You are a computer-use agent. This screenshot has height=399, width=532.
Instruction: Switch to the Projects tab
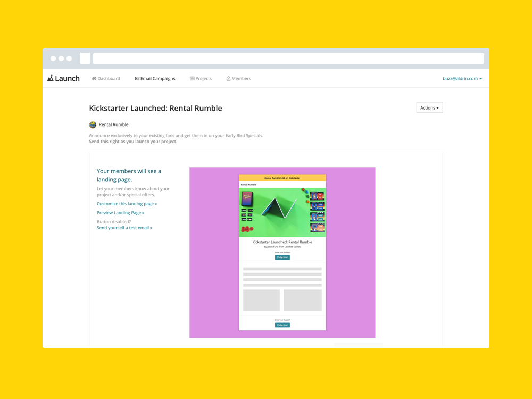point(201,78)
